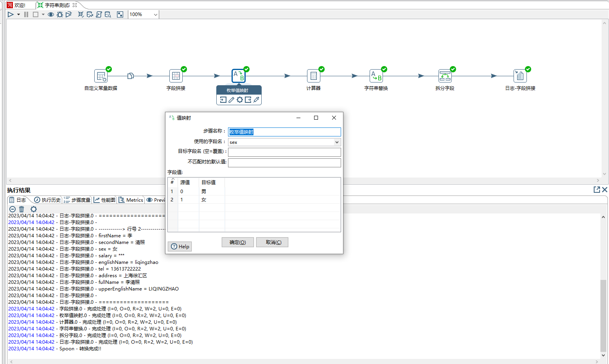Image resolution: width=609 pixels, height=364 pixels.
Task: Run the transformation with the play icon
Action: pyautogui.click(x=11, y=14)
